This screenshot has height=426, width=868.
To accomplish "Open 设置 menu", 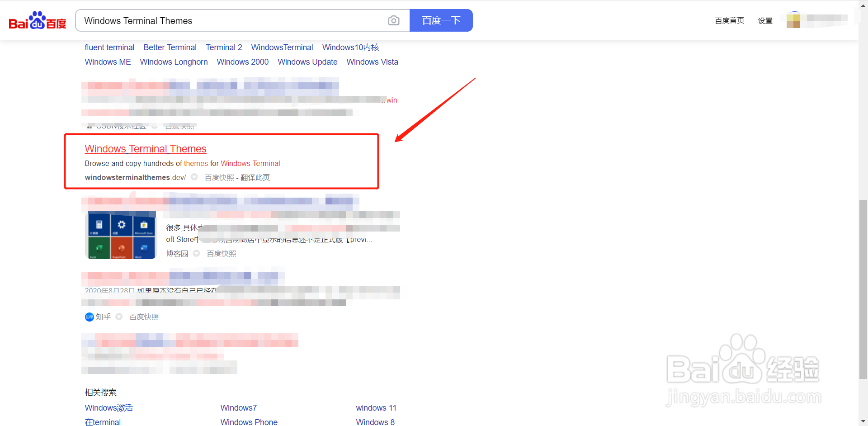I will [x=765, y=21].
